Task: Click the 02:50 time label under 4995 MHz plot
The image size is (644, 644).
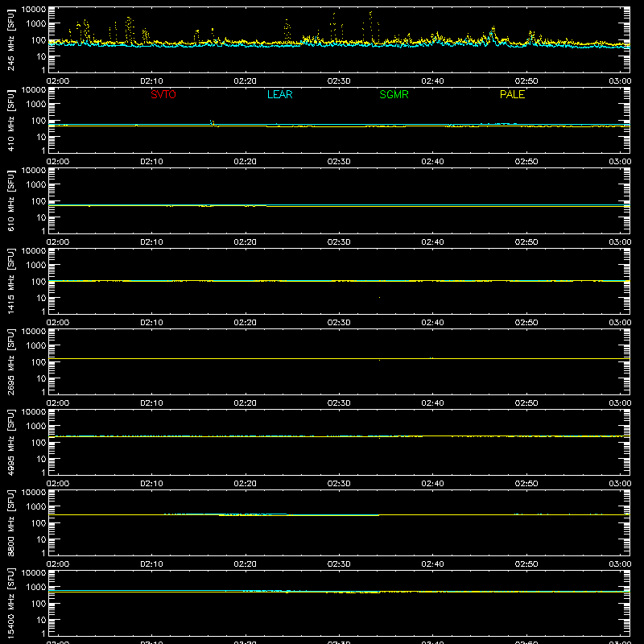Action: (x=526, y=484)
